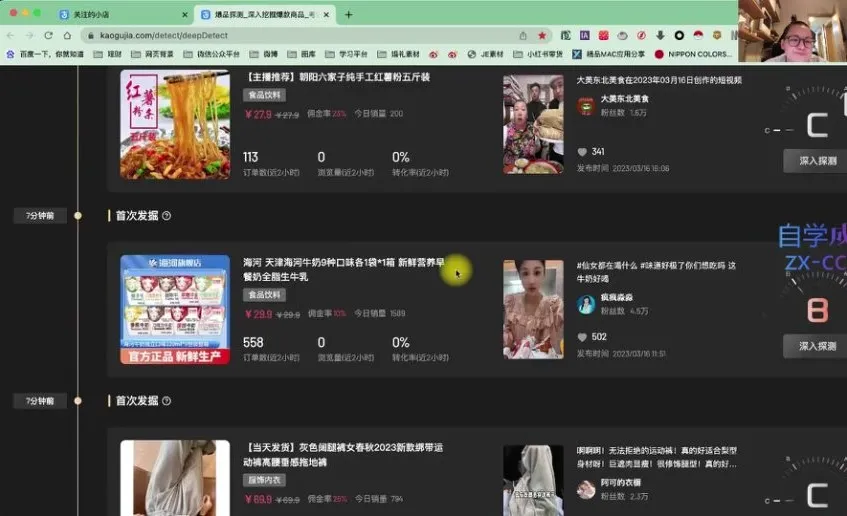Click the share icon in the address bar
Viewport: 847px width, 516px height.
pos(523,35)
